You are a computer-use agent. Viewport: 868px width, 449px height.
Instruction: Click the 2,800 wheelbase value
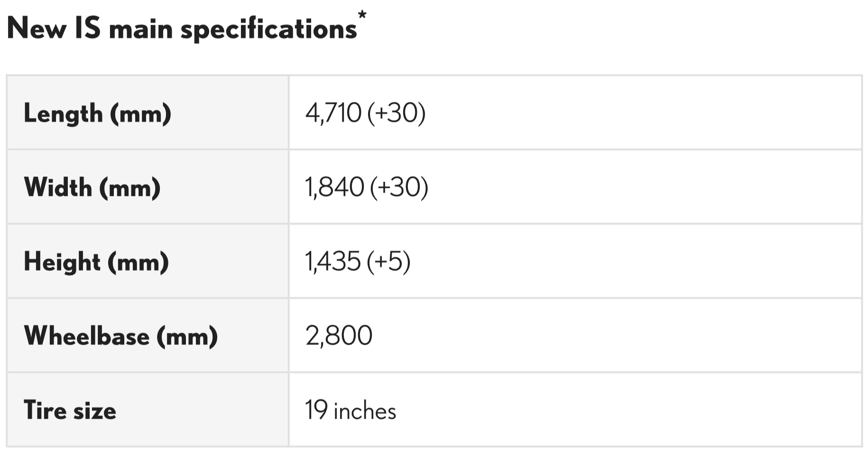(339, 336)
